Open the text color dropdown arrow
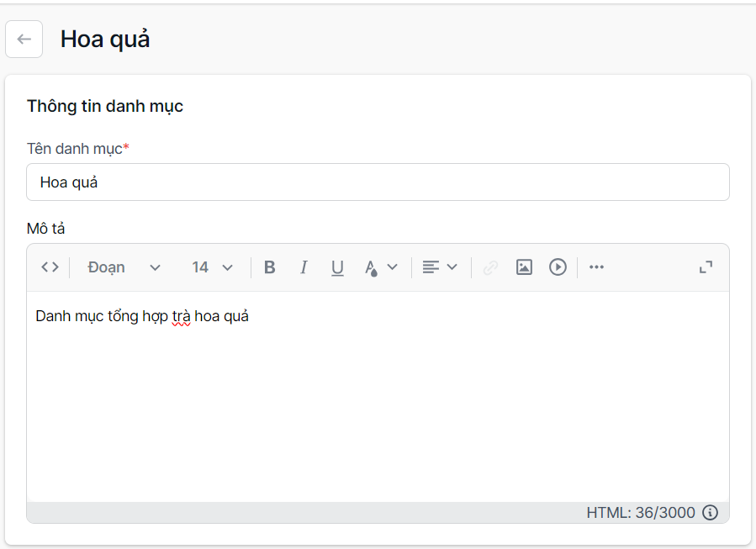The width and height of the screenshot is (756, 549). pos(392,267)
